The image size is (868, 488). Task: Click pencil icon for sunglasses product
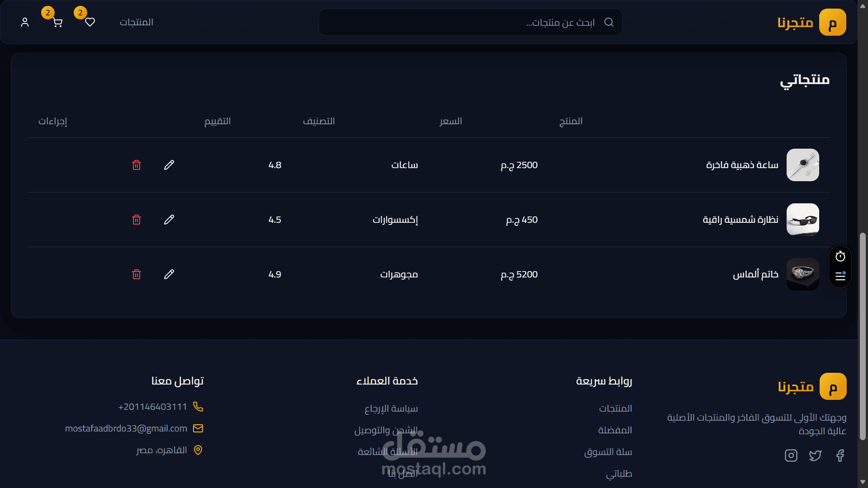(x=169, y=220)
